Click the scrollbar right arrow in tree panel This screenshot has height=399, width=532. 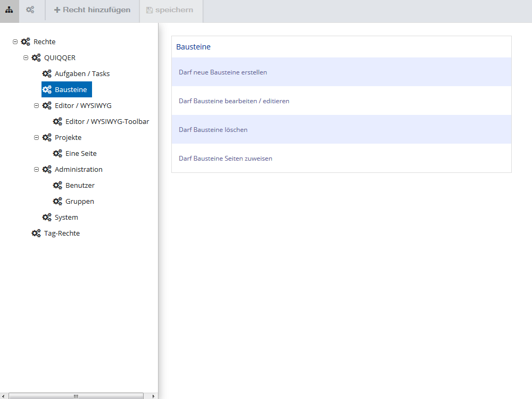click(x=153, y=396)
